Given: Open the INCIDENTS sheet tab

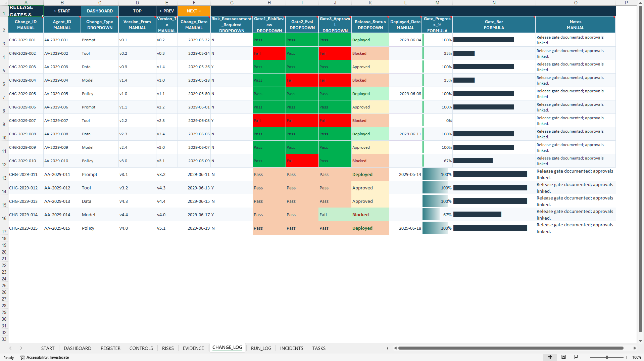Looking at the screenshot, I should pyautogui.click(x=292, y=348).
